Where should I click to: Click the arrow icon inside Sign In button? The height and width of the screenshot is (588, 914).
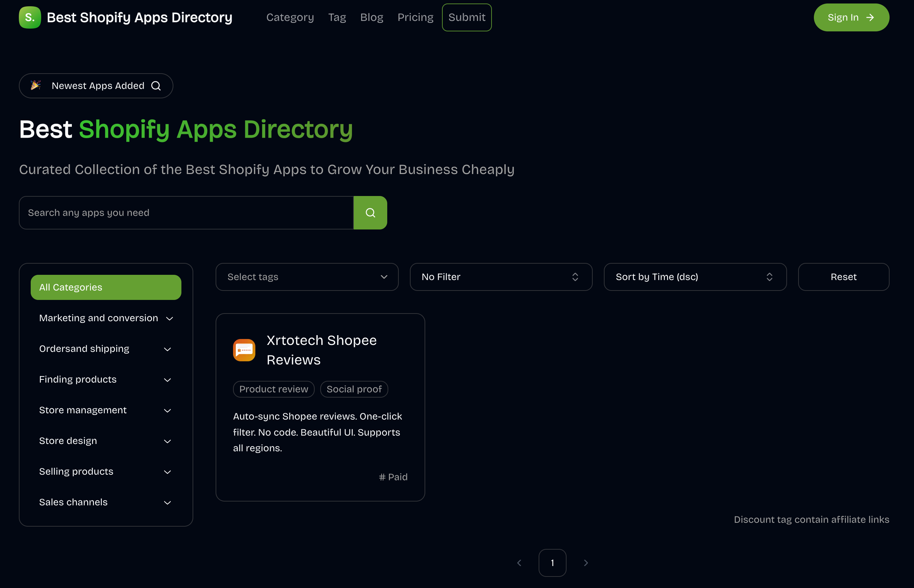(x=870, y=17)
